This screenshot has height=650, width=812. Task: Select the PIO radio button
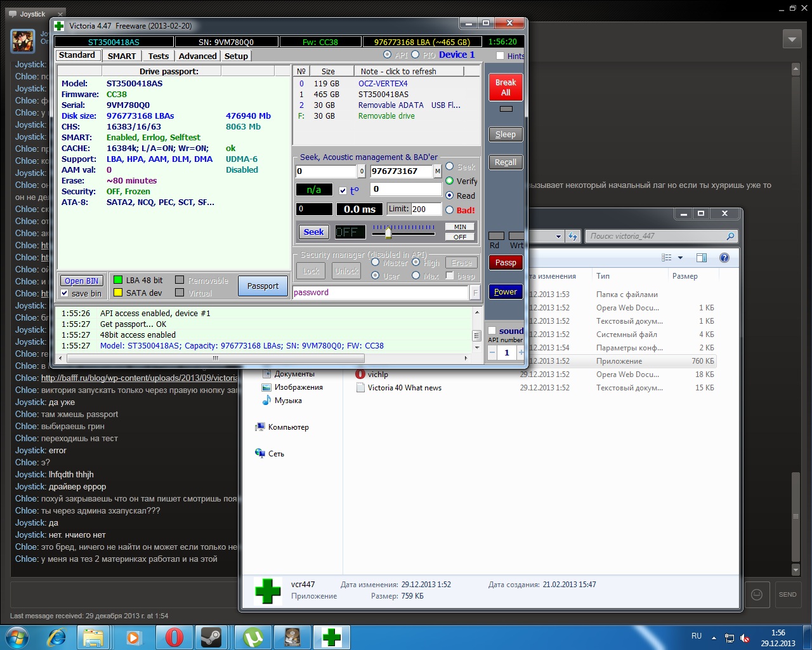tap(416, 55)
